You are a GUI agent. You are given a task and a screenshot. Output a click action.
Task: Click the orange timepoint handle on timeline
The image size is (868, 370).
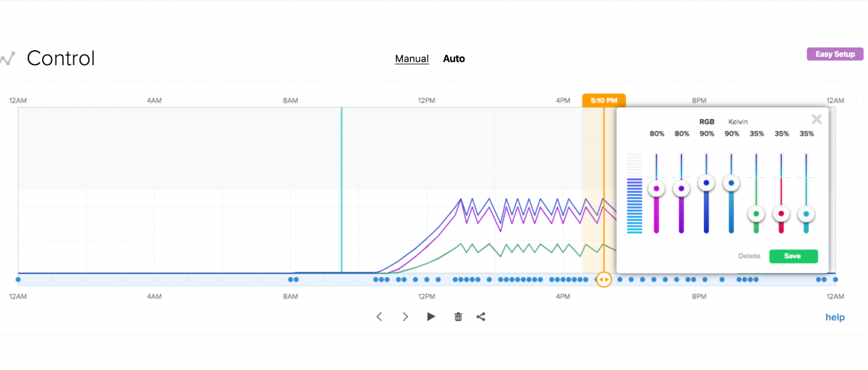(604, 279)
